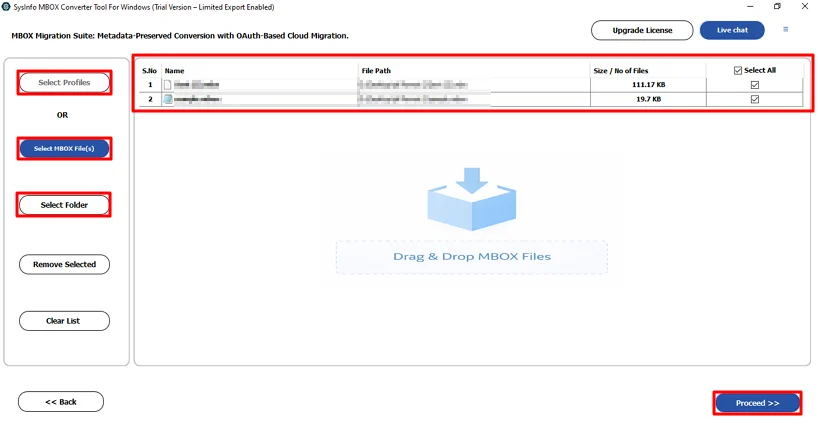Select the 19.7 KB size cell

[648, 99]
